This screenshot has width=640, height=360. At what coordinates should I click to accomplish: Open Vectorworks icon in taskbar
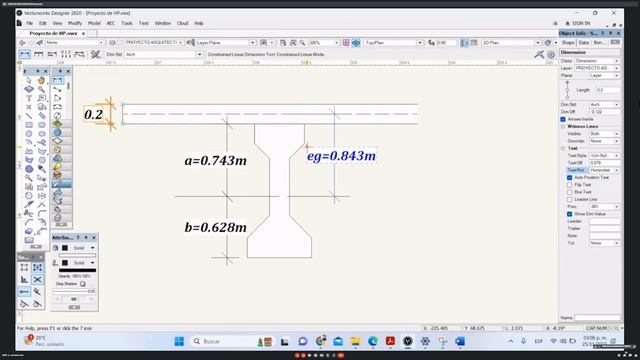407,341
